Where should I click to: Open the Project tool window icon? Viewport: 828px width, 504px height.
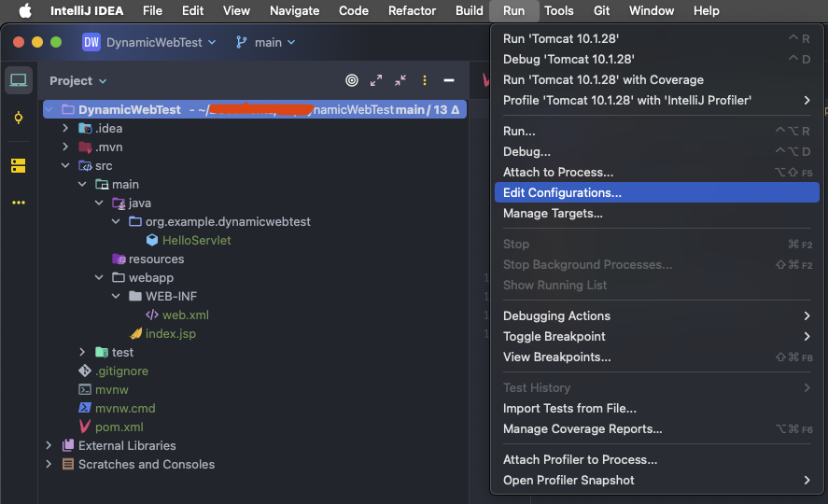tap(19, 81)
